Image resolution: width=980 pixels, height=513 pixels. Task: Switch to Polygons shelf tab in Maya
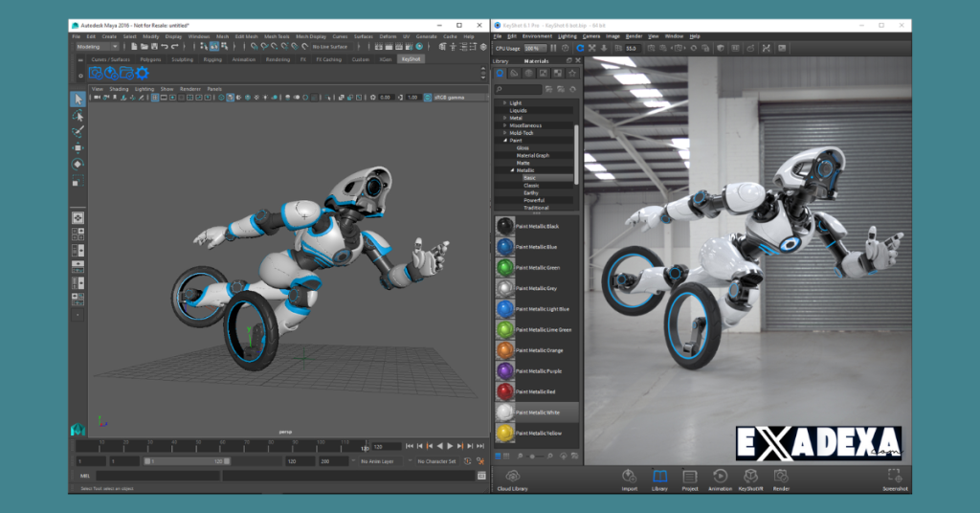click(x=150, y=59)
